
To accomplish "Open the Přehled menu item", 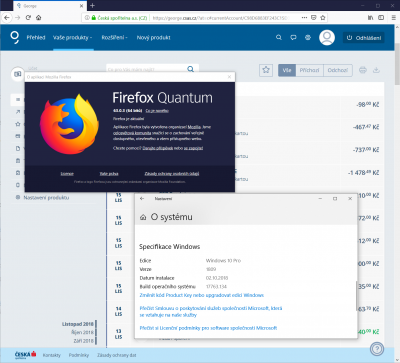I will coord(36,38).
